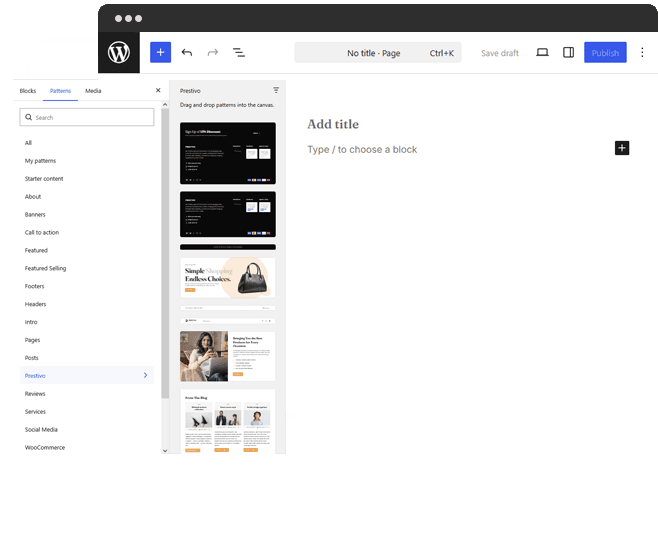The height and width of the screenshot is (544, 658).
Task: Select the handbag Simple Shopping pattern thumbnail
Action: pyautogui.click(x=228, y=277)
